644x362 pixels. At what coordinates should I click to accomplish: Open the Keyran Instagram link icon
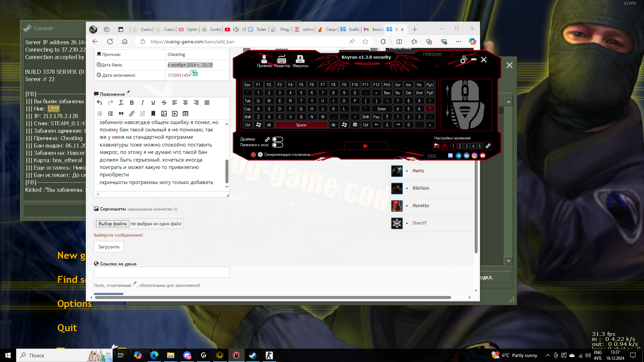[475, 156]
